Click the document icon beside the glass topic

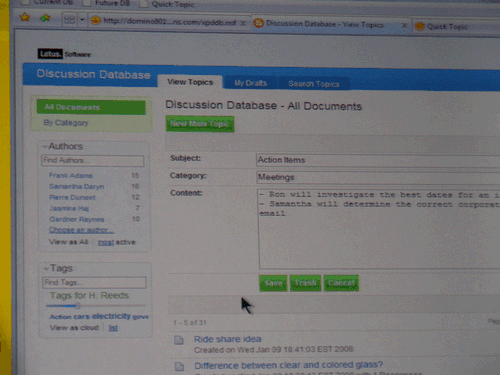coord(179,366)
